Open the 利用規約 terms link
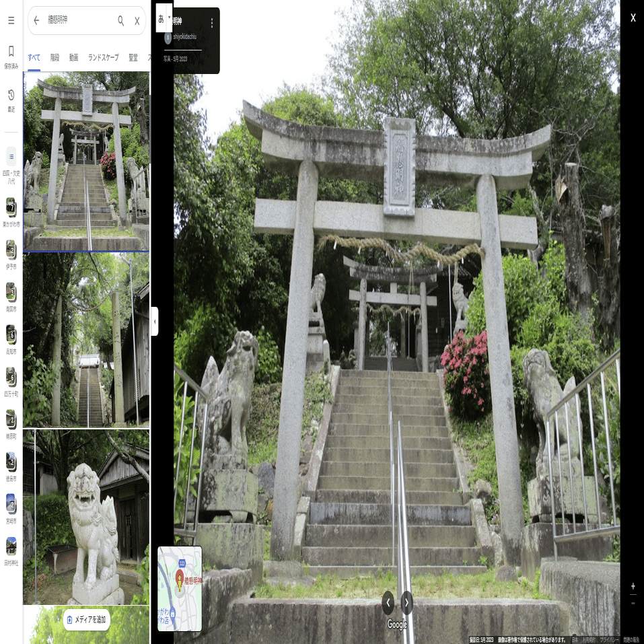This screenshot has width=644, height=644. pos(588,640)
